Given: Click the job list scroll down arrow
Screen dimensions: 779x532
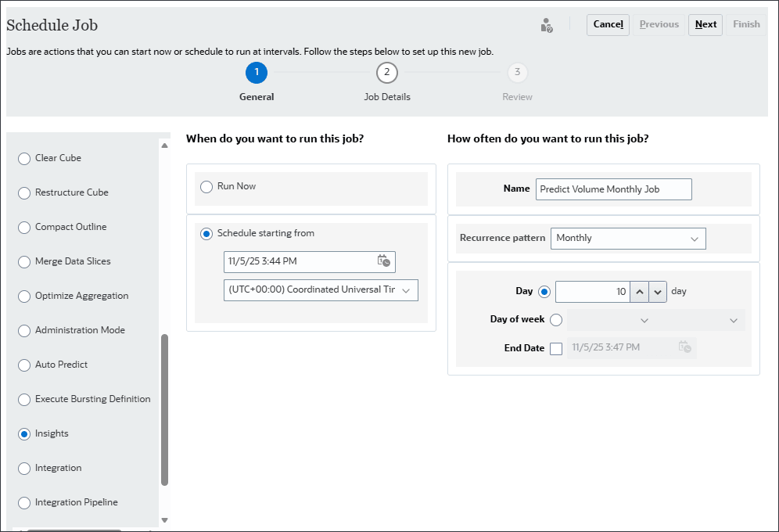Looking at the screenshot, I should click(x=164, y=520).
